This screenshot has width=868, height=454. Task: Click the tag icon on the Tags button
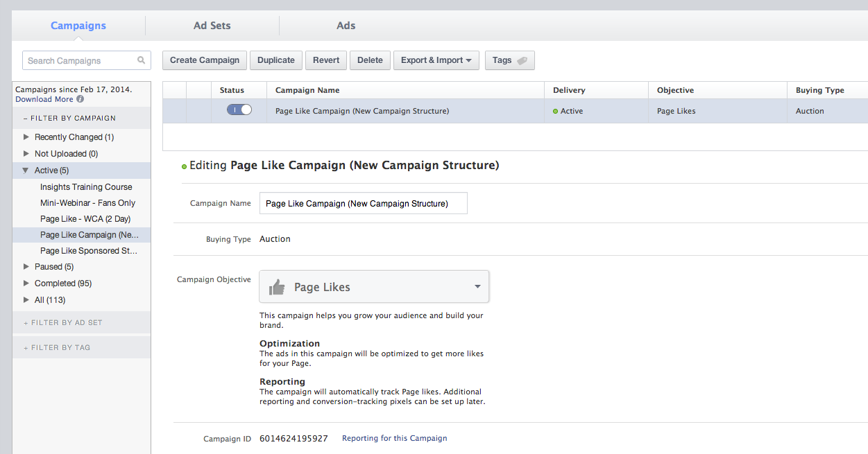pyautogui.click(x=522, y=60)
